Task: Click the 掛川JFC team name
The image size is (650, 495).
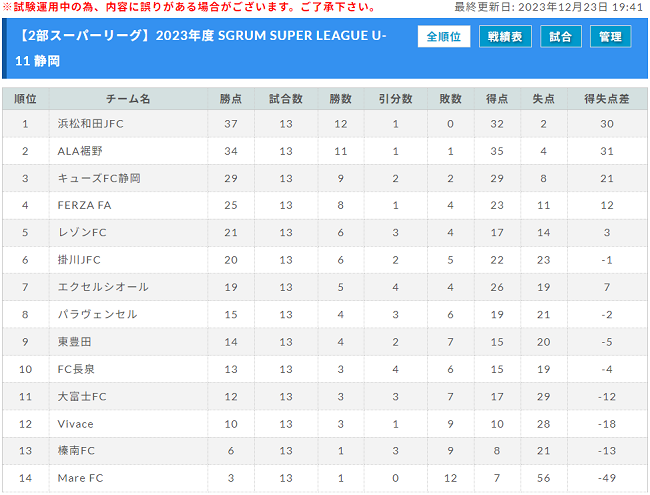Action: click(79, 260)
